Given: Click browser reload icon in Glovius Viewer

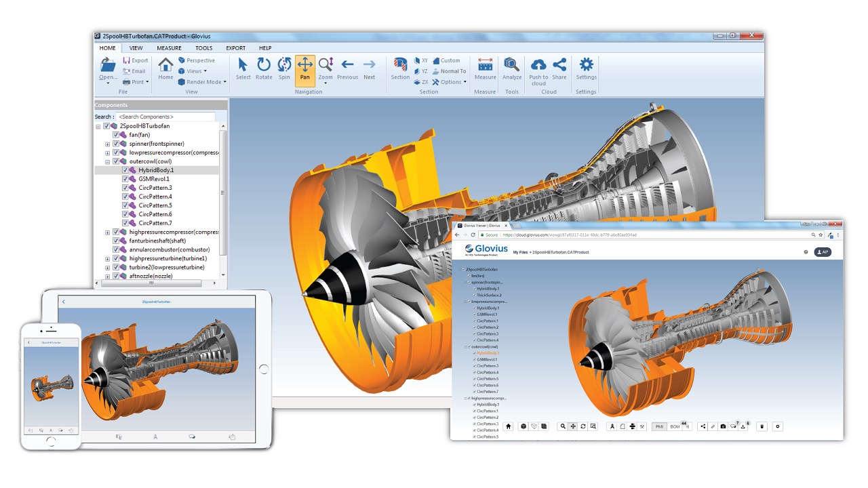Looking at the screenshot, I should point(473,235).
